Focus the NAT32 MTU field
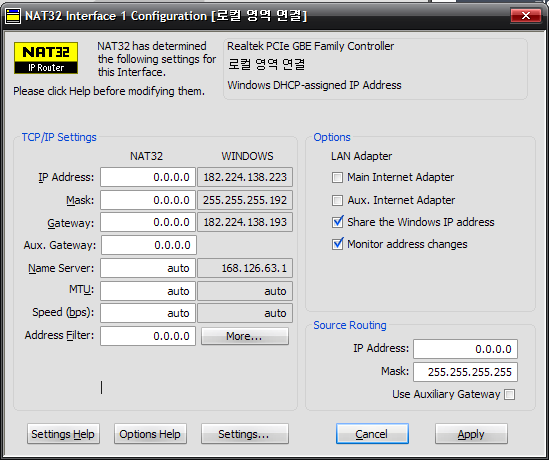Screen dimensions: 549x460 pos(148,291)
